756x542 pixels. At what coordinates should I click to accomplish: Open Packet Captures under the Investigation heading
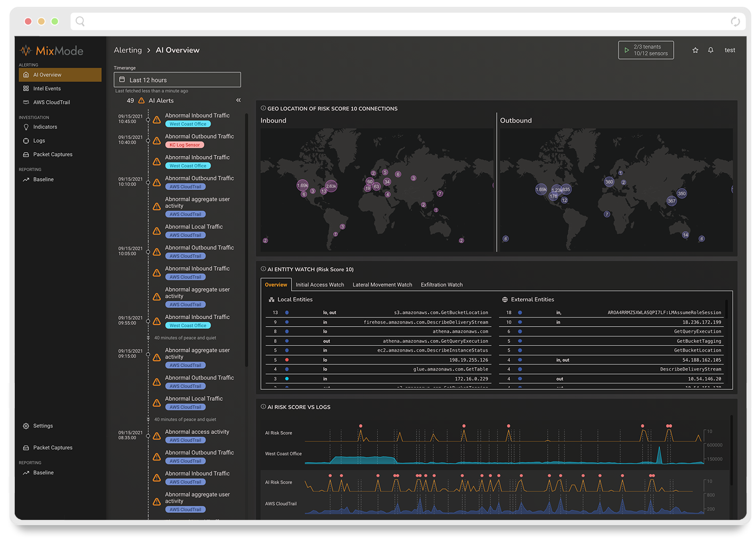point(53,154)
